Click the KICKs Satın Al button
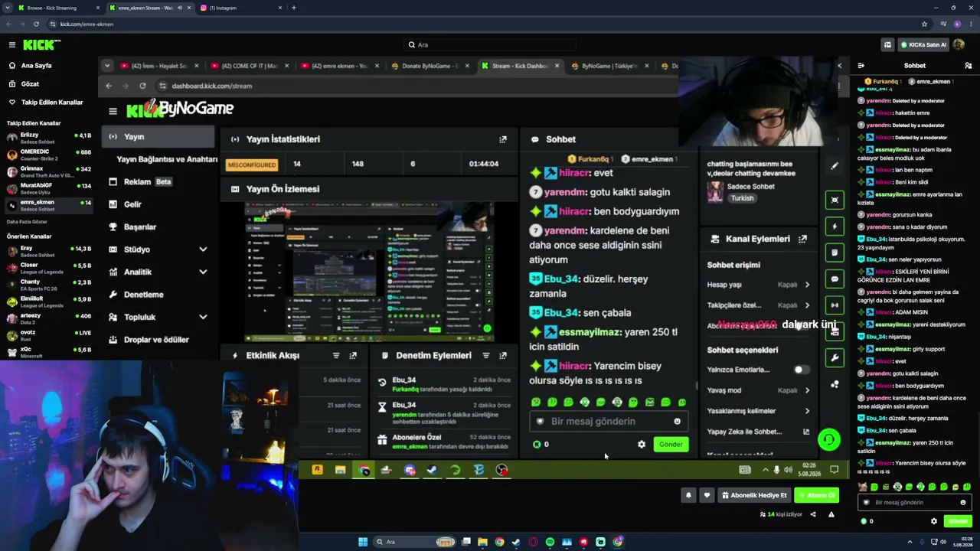The image size is (980, 551). click(x=923, y=45)
